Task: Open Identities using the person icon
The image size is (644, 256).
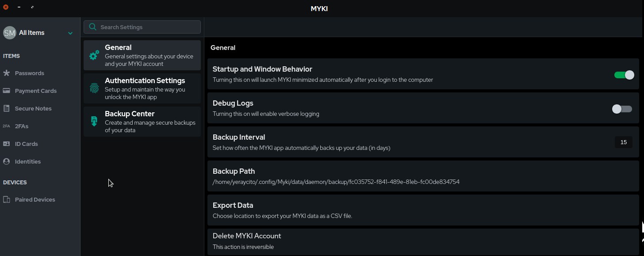Action: coord(7,161)
